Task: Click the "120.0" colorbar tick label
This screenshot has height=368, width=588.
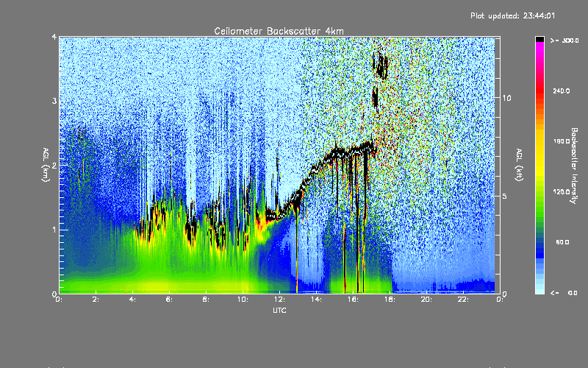Action: (562, 192)
